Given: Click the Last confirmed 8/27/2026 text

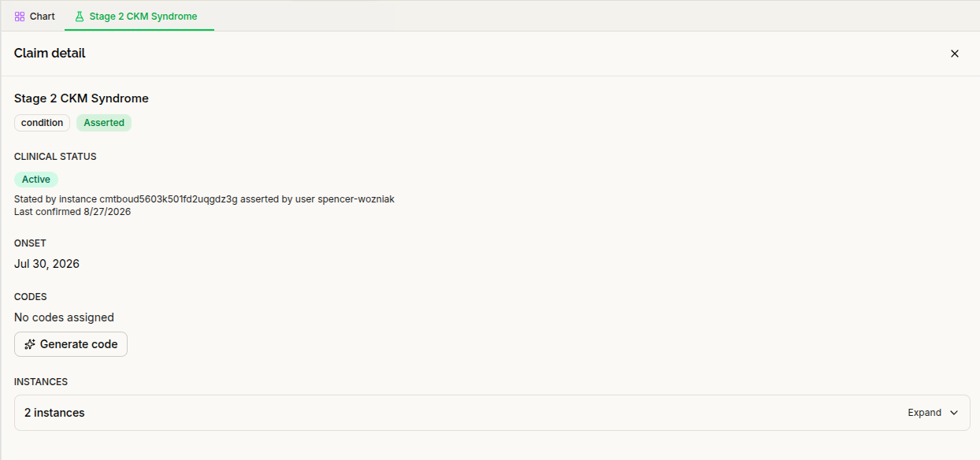Looking at the screenshot, I should click(x=72, y=212).
